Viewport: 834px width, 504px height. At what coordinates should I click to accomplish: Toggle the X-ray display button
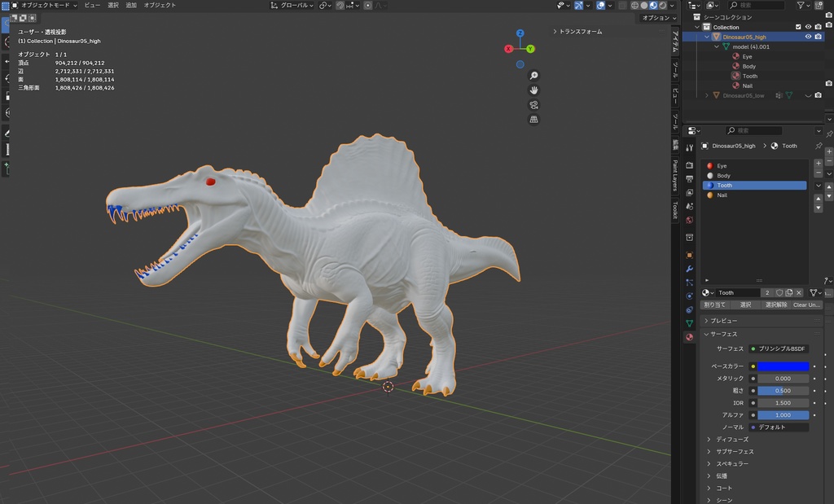click(621, 5)
